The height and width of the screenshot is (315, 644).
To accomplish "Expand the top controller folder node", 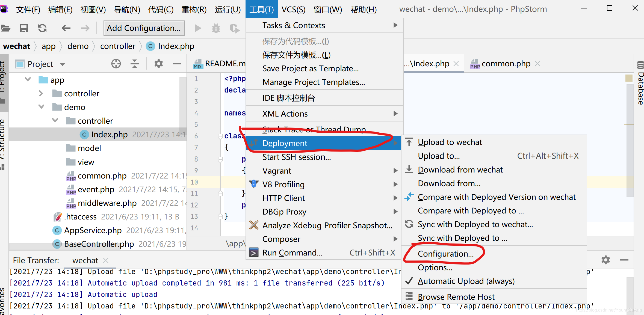I will pyautogui.click(x=41, y=93).
